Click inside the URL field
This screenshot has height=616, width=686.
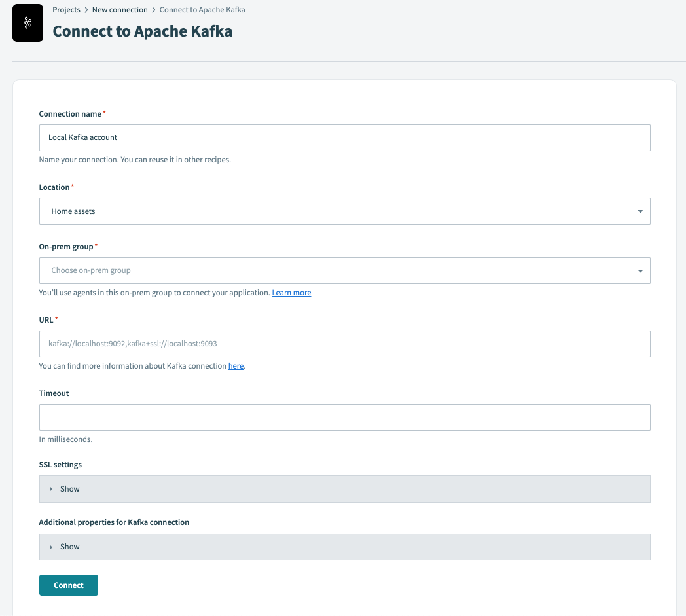pos(345,344)
